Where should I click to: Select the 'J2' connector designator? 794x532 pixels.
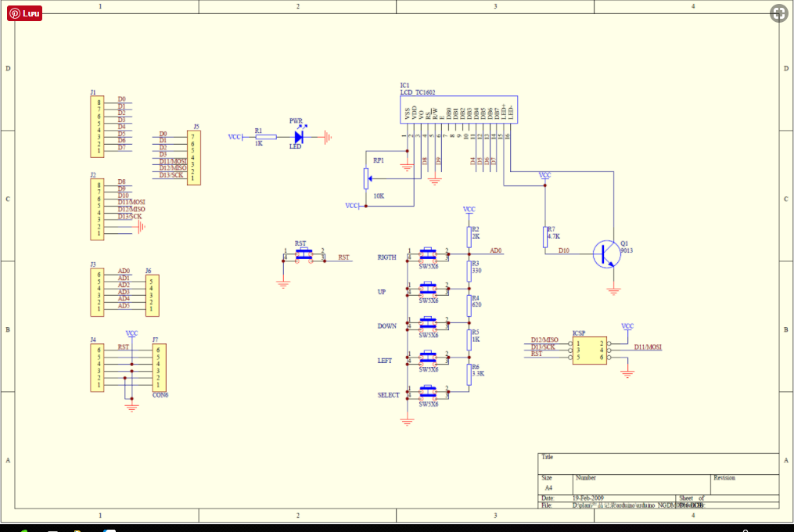pyautogui.click(x=93, y=174)
